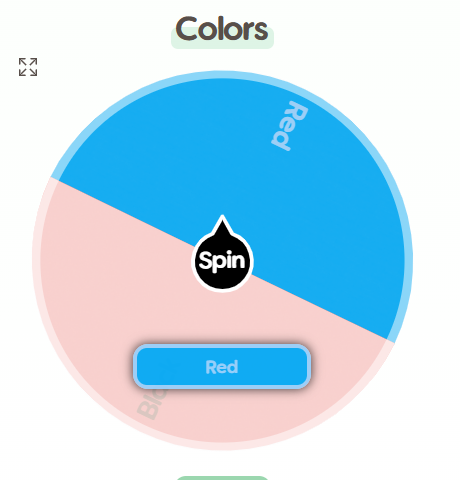Click the green button below the wheel
Image resolution: width=460 pixels, height=480 pixels.
(222, 478)
